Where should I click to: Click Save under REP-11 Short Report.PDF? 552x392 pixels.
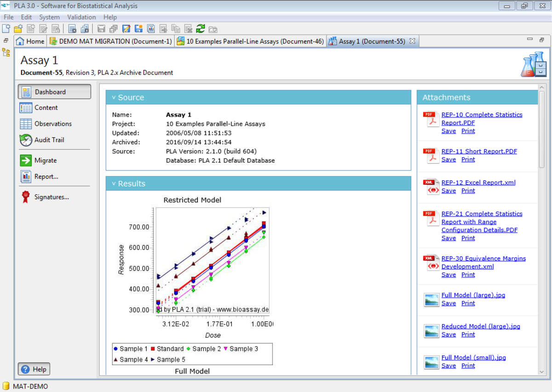coord(448,159)
